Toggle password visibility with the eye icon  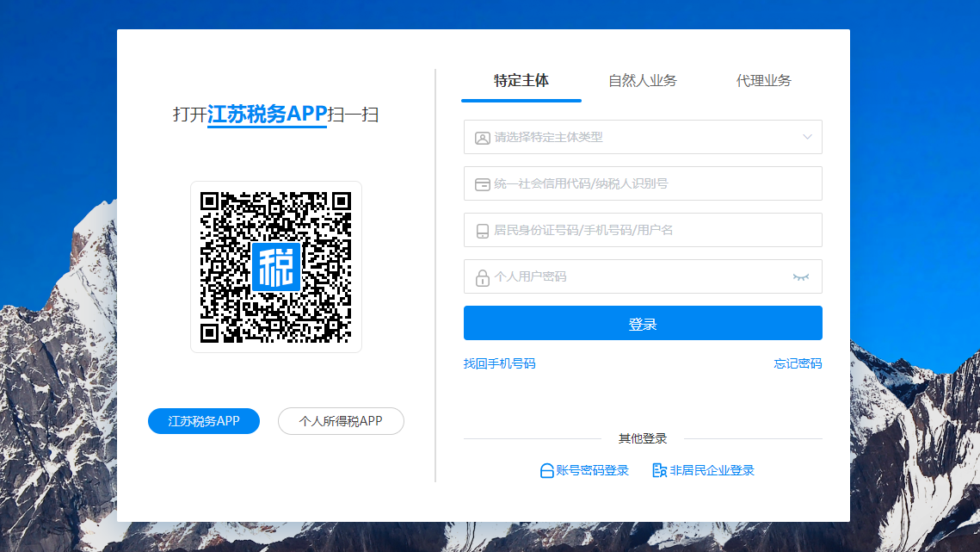click(x=801, y=277)
